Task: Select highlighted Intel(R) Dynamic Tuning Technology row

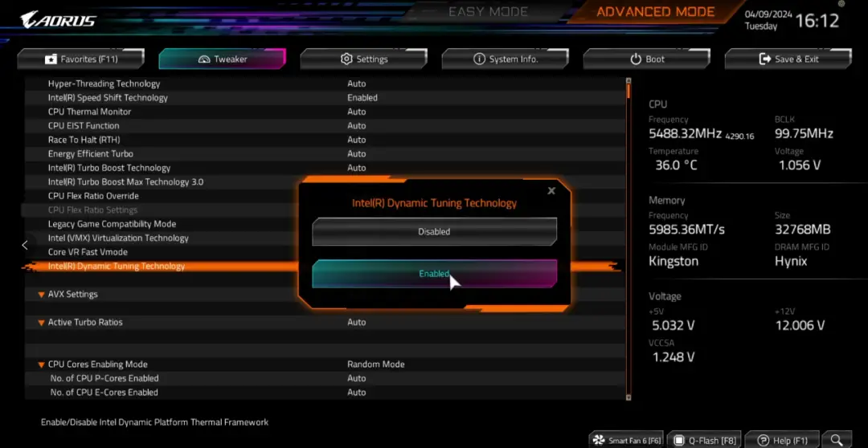Action: click(117, 266)
